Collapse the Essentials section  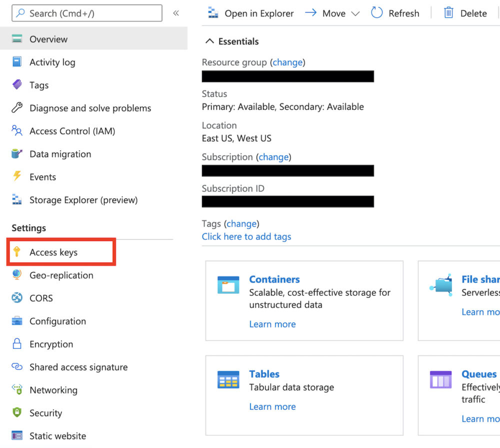click(x=209, y=41)
